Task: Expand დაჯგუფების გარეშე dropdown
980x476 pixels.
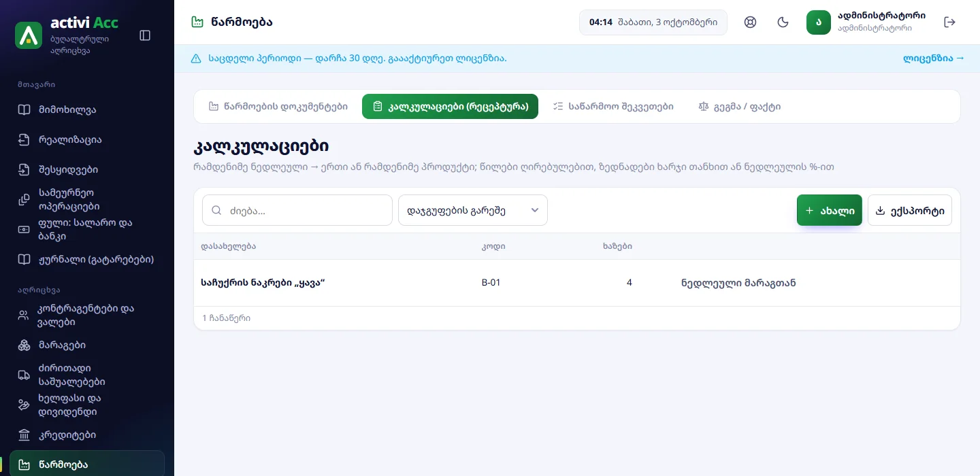Action: click(473, 211)
